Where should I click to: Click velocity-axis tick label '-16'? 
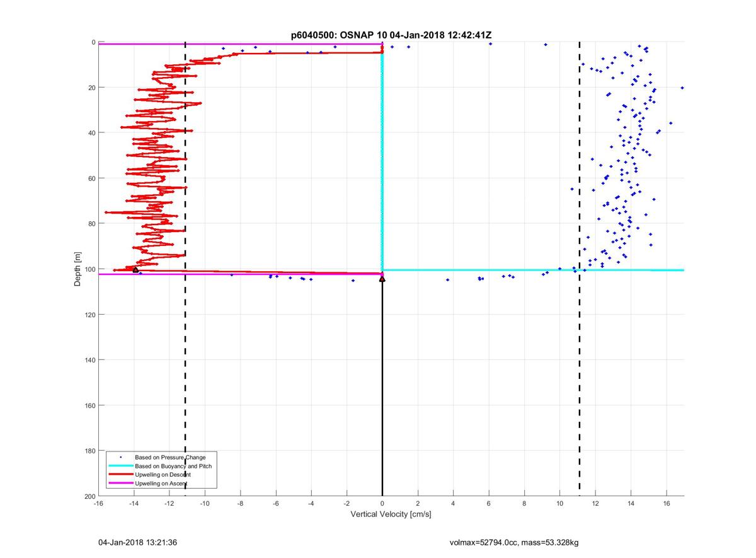click(x=98, y=504)
